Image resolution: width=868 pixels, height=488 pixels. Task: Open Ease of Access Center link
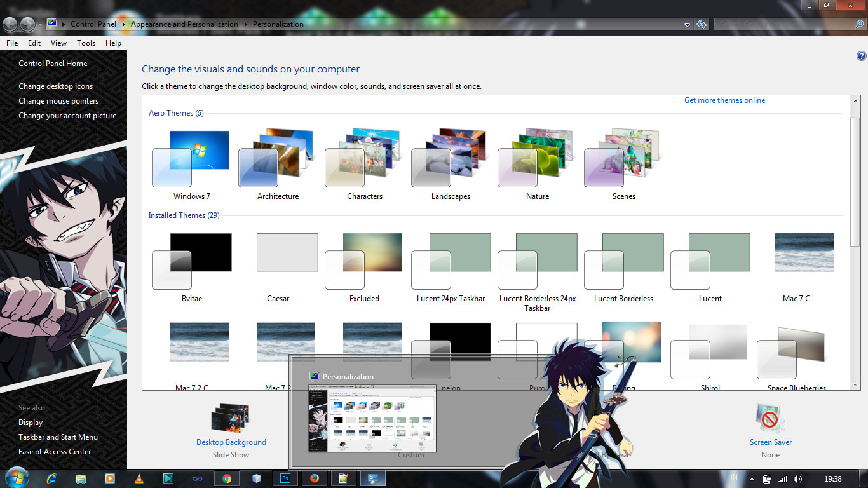tap(55, 452)
